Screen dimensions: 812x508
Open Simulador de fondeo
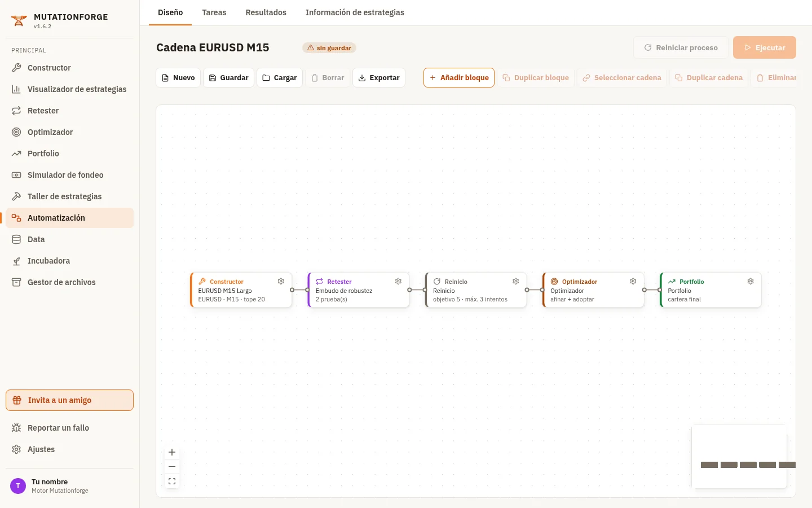click(69, 175)
